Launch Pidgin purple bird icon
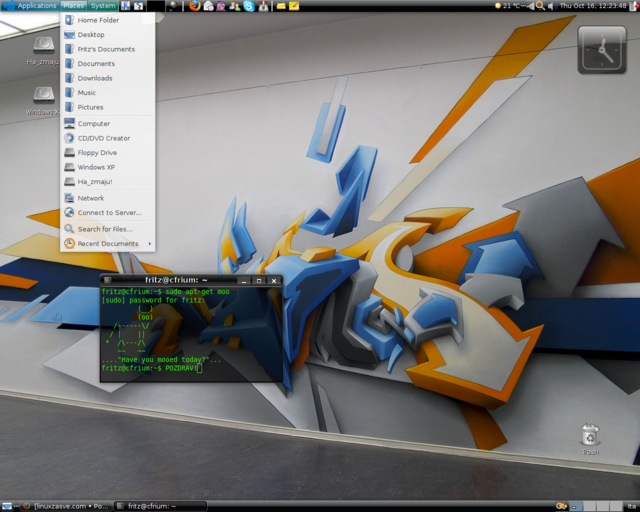Screen dimensions: 640x512 click(221, 6)
